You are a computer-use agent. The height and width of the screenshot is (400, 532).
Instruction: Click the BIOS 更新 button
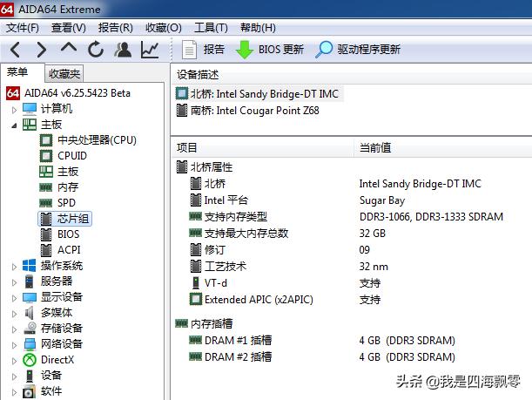tap(270, 50)
